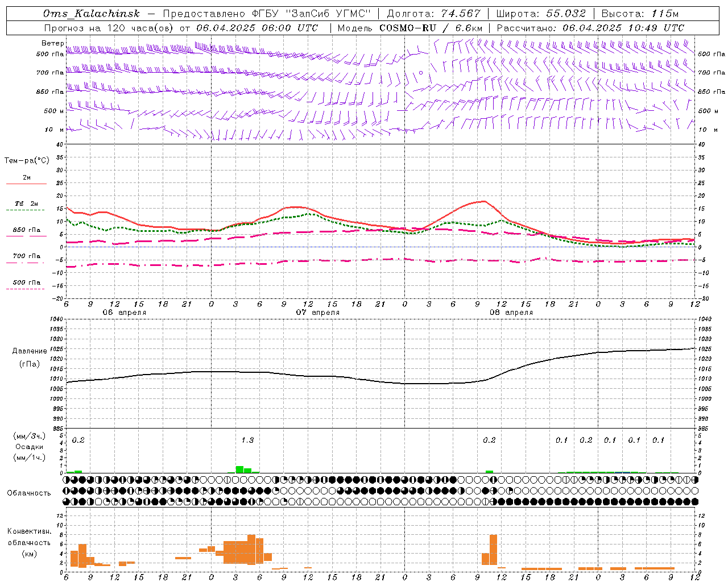This screenshot has width=728, height=582.
Task: Click the station name Oms_Kalachinsk
Action: click(92, 14)
